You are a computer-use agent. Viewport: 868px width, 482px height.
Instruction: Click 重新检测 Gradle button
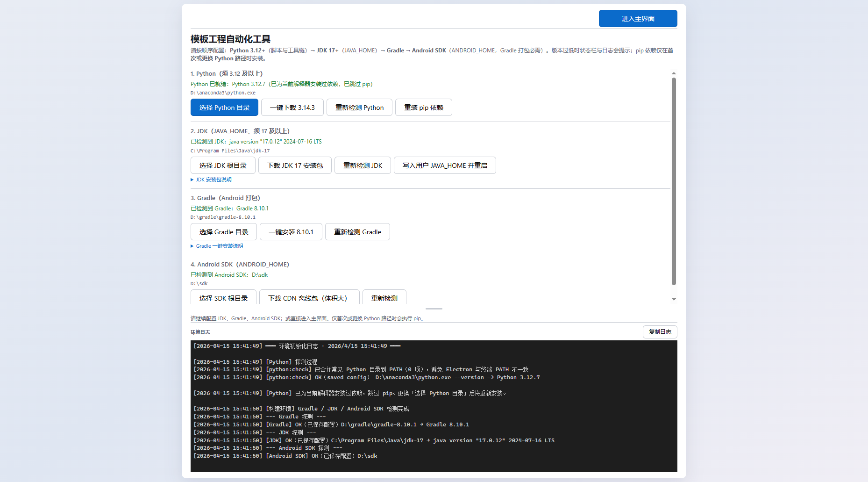(x=357, y=232)
